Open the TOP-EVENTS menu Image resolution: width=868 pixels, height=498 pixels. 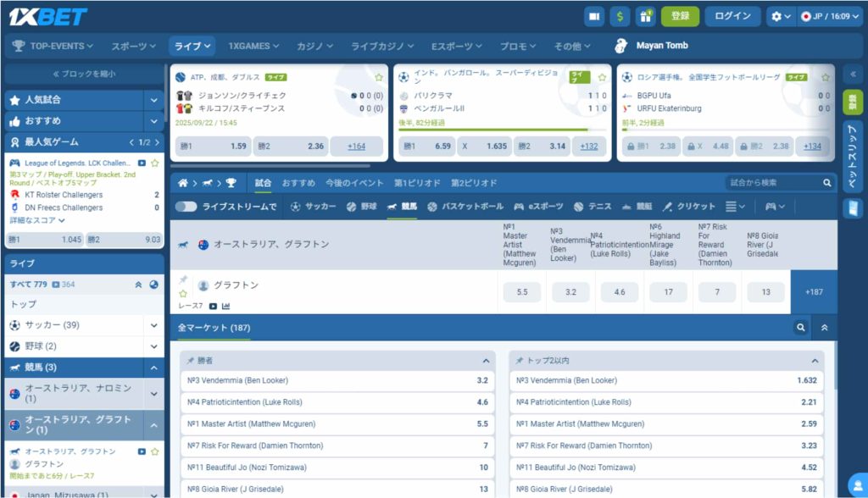tap(53, 46)
